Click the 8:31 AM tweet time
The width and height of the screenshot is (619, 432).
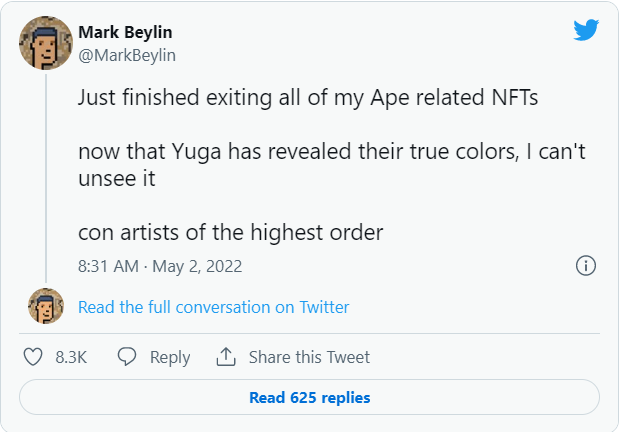pos(108,267)
